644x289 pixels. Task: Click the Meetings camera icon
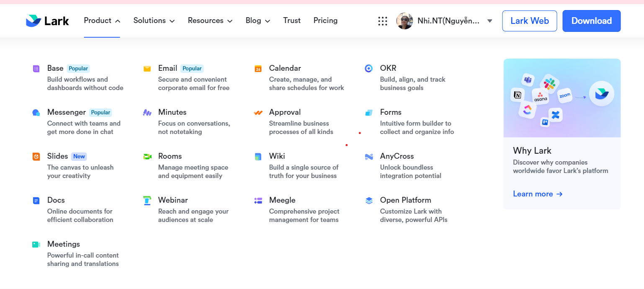[36, 245]
